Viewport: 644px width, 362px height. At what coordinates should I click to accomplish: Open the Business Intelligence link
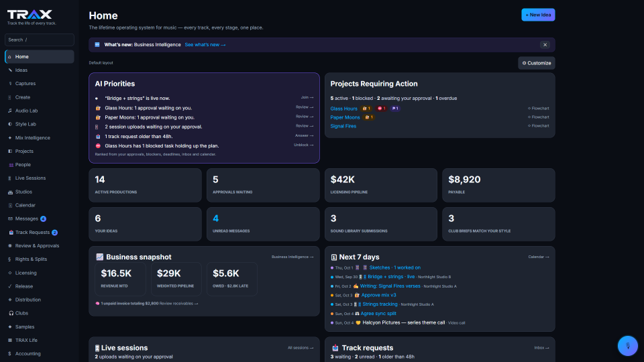(292, 257)
